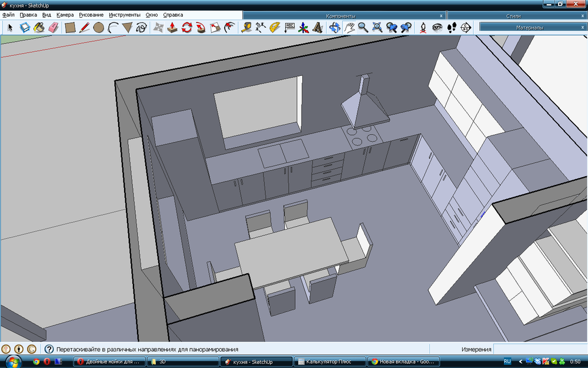Select the Line pencil tool
The image size is (588, 368).
click(84, 28)
